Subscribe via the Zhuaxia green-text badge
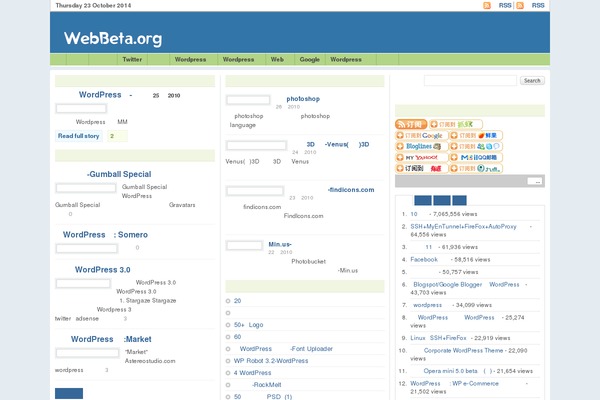 click(x=455, y=124)
